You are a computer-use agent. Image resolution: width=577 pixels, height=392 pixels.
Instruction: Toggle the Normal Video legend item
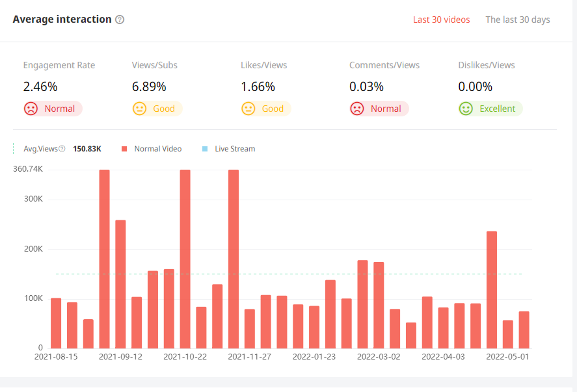click(157, 149)
